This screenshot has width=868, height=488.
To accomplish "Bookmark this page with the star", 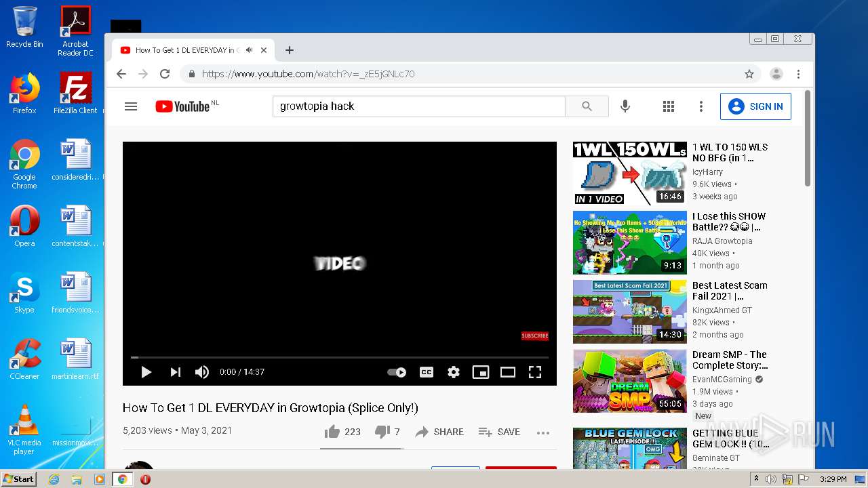I will [x=749, y=74].
